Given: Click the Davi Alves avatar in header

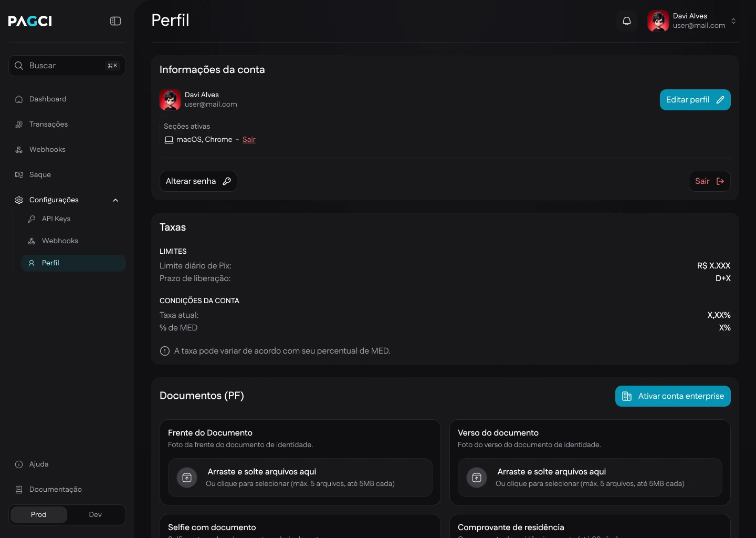Looking at the screenshot, I should [658, 21].
